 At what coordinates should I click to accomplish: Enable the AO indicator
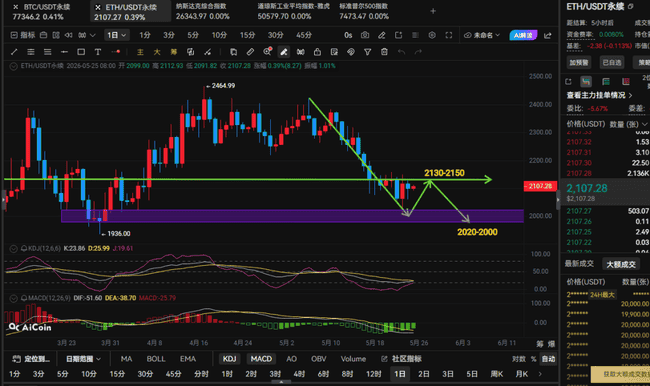[291, 359]
